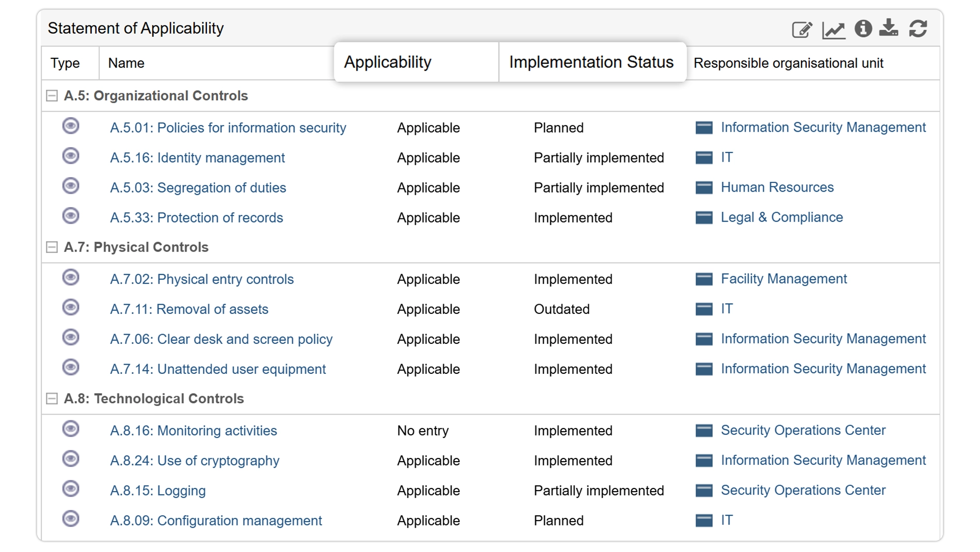Collapse the A.5 Organizational Controls group
The width and height of the screenshot is (980, 552).
52,96
